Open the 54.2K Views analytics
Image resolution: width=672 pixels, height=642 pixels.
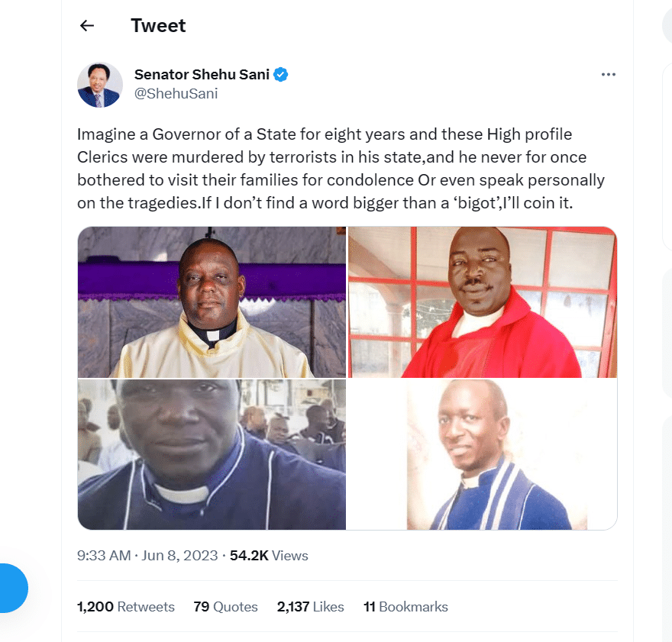click(x=269, y=556)
